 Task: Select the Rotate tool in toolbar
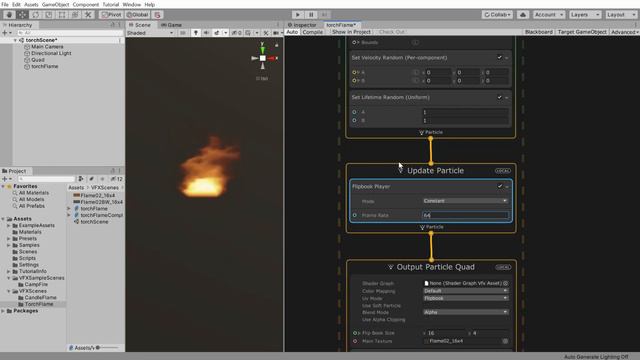pos(36,15)
